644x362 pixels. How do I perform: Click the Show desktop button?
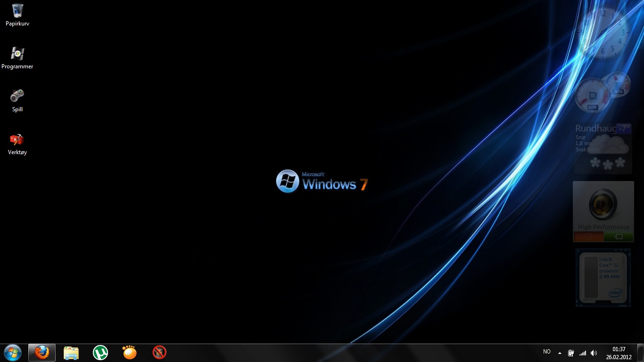tap(641, 353)
